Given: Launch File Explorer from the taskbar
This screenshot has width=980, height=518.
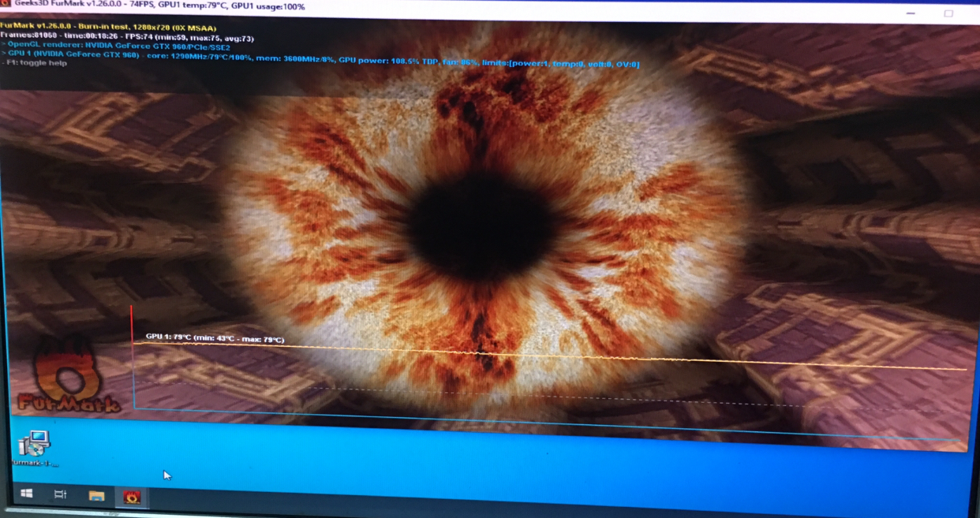Looking at the screenshot, I should coord(96,496).
